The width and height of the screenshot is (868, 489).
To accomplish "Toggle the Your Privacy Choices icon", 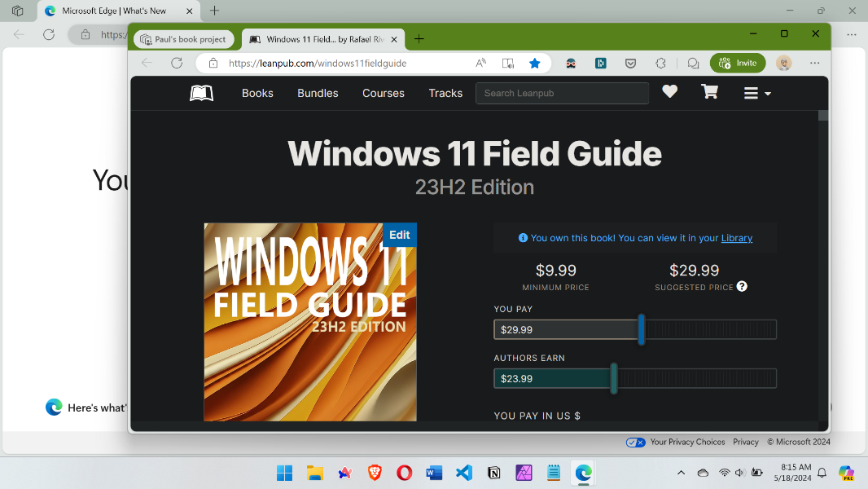I will (635, 442).
